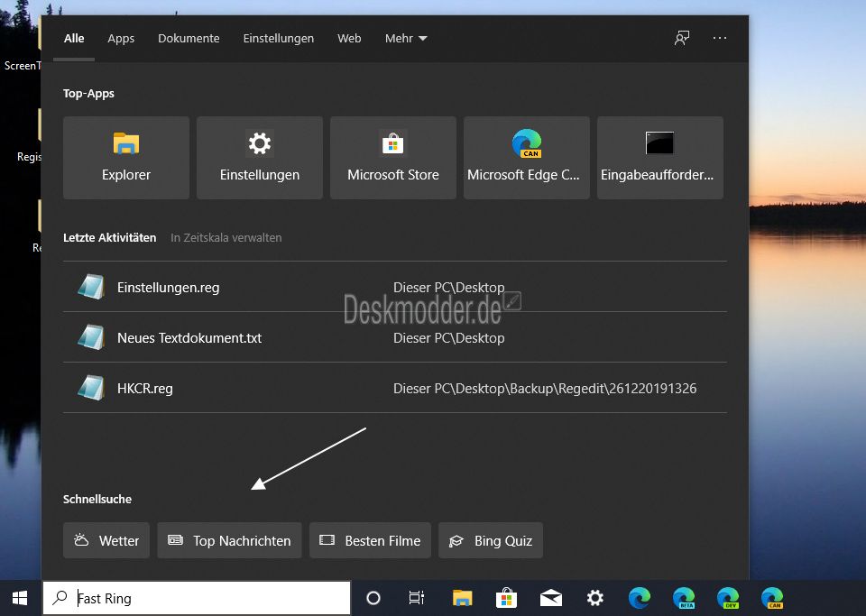Click the Wetter quick search button
The image size is (866, 616).
pos(106,540)
